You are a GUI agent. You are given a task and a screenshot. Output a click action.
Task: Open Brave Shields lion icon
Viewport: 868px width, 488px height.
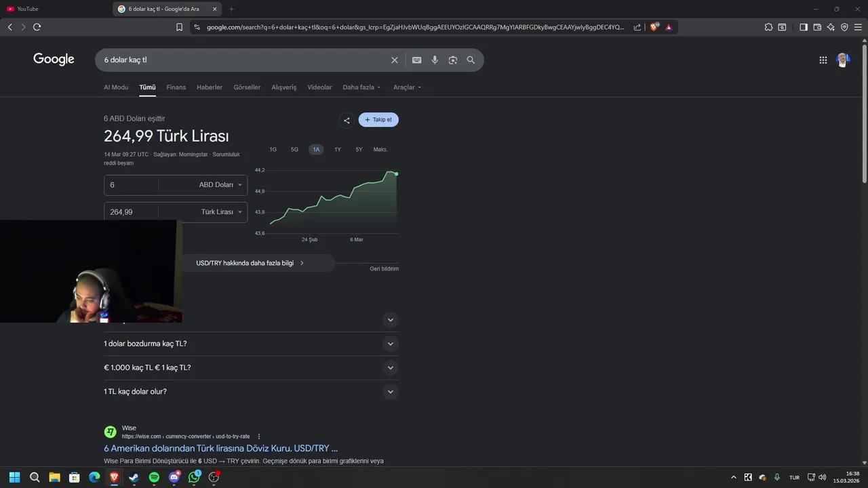click(654, 27)
